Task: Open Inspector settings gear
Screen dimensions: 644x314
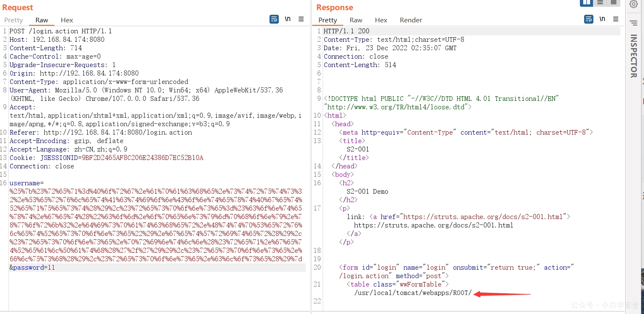Action: (633, 4)
